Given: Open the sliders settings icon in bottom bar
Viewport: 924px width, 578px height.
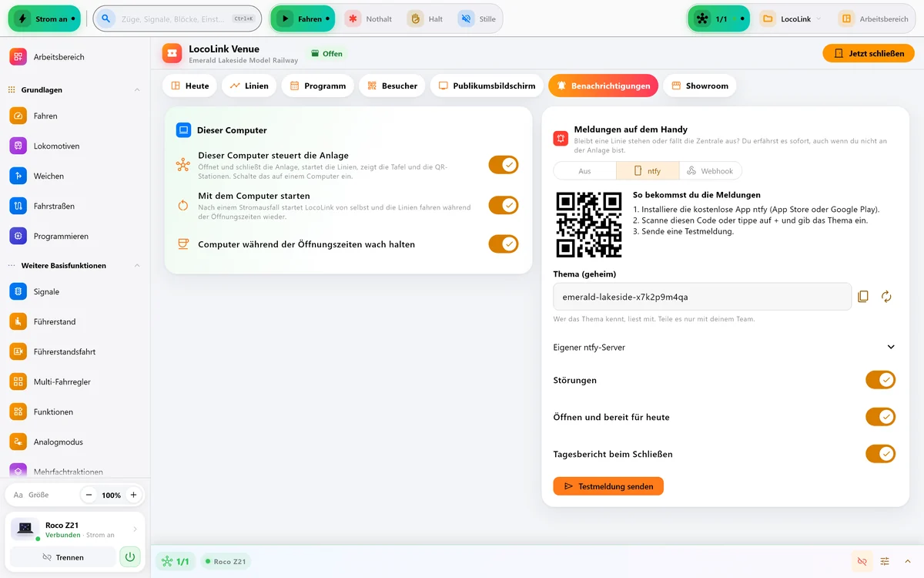Looking at the screenshot, I should (885, 561).
